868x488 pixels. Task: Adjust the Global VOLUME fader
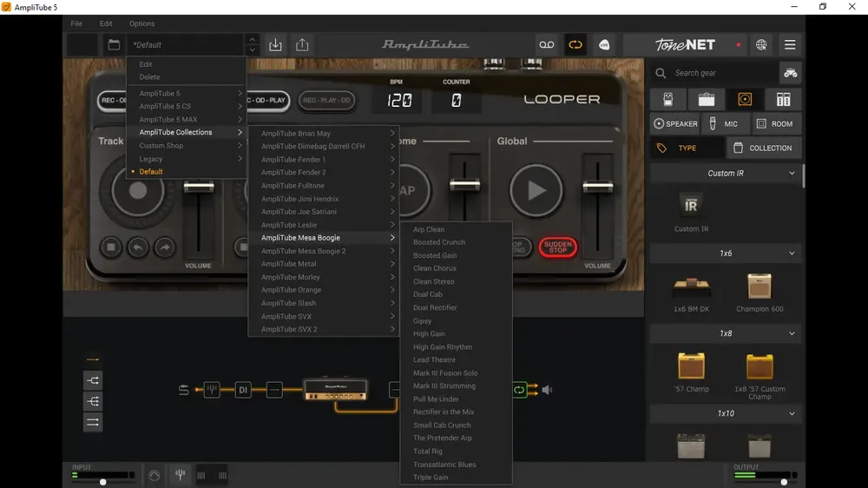point(597,188)
